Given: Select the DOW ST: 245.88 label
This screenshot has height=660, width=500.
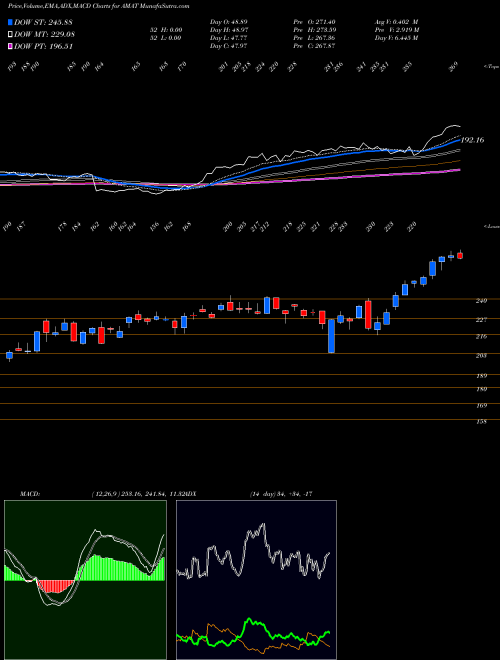Looking at the screenshot, I should coord(43,22).
